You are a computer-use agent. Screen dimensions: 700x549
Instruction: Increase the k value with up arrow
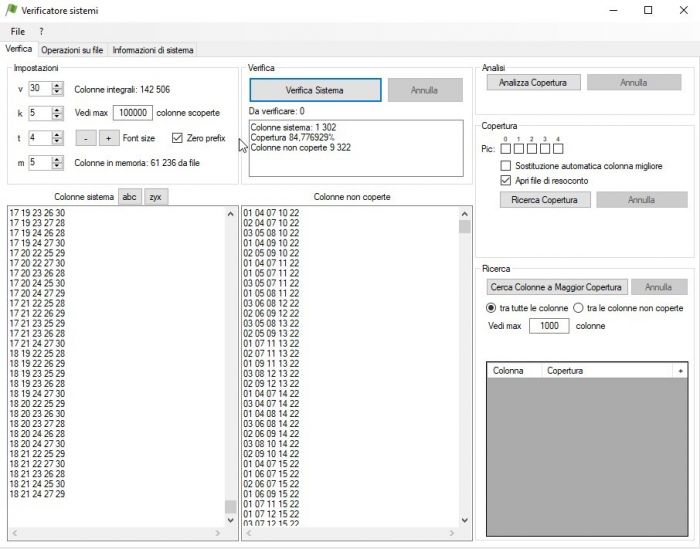click(57, 110)
